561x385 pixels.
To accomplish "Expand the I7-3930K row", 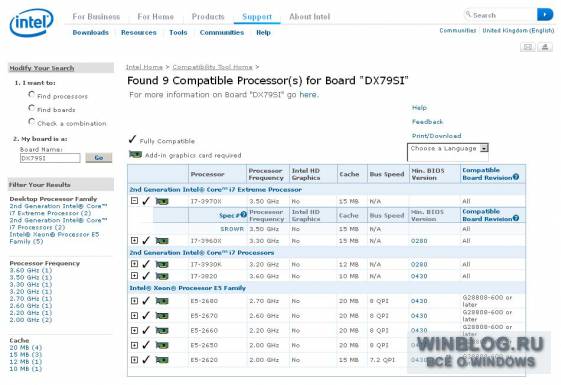I will pos(134,264).
